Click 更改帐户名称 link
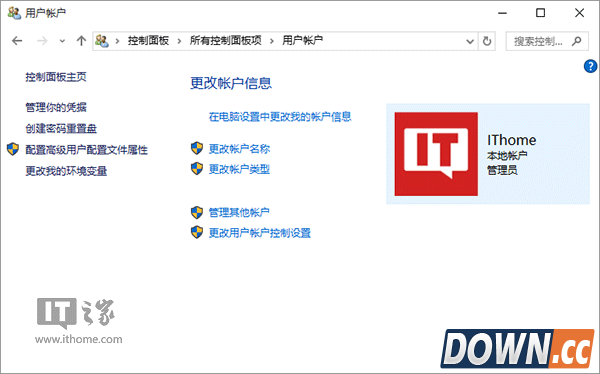Screen dimensions: 600x374 (x=239, y=149)
